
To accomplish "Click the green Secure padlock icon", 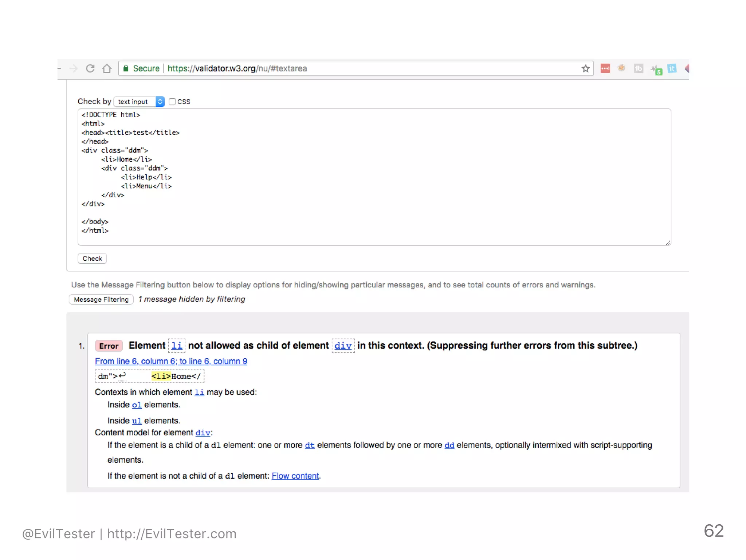I will pos(126,68).
